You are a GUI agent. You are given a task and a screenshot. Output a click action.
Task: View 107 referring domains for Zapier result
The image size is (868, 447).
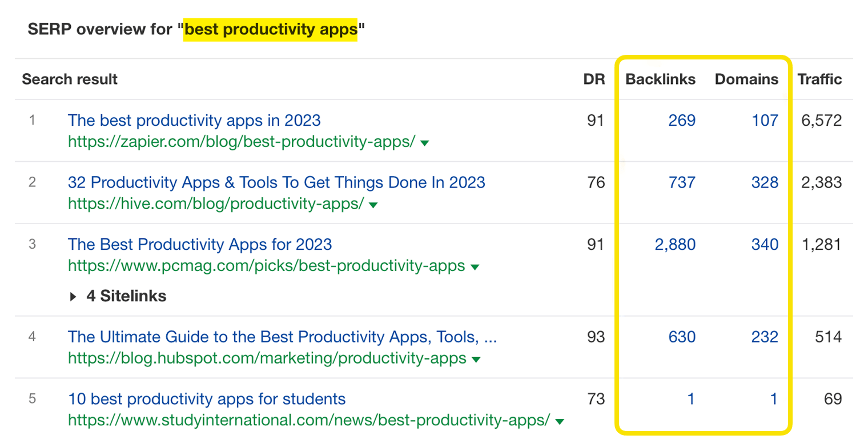765,121
